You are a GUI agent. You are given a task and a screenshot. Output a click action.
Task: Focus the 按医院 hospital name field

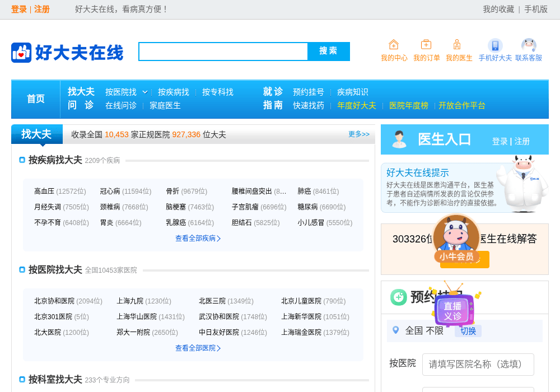[x=478, y=365]
